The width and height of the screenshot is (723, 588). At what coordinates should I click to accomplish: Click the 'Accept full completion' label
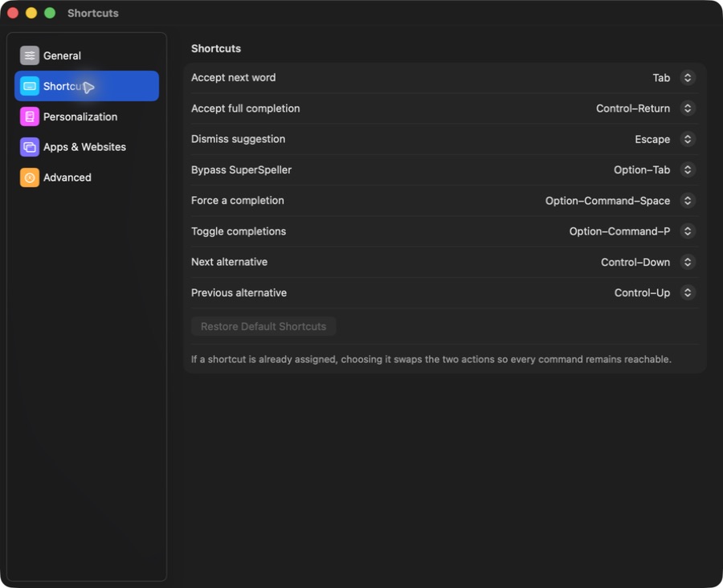(245, 108)
